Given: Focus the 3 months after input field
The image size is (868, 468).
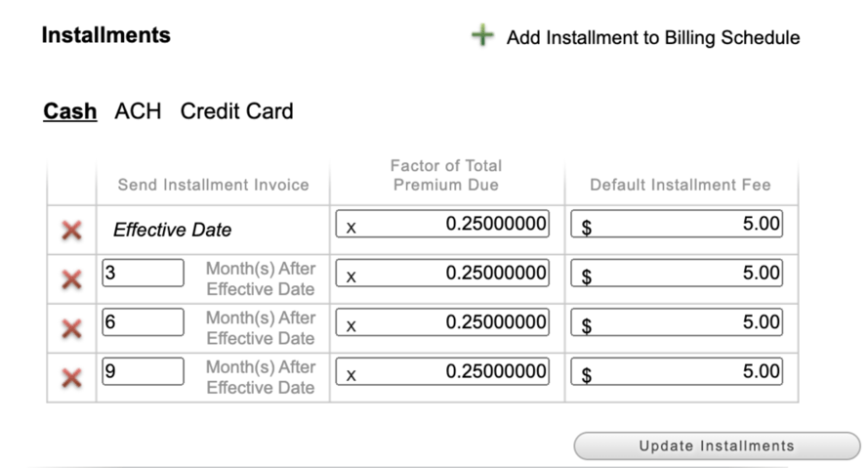Looking at the screenshot, I should point(143,273).
